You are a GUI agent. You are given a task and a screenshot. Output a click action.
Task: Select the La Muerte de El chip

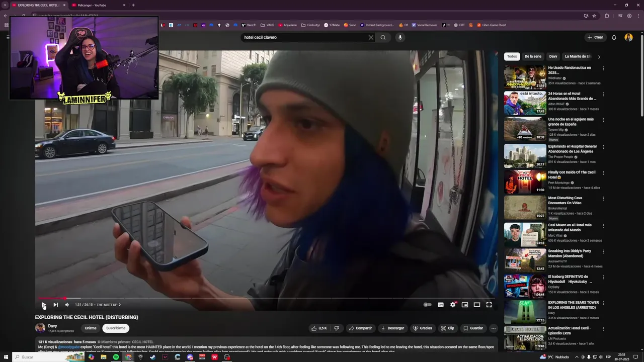(578, 56)
